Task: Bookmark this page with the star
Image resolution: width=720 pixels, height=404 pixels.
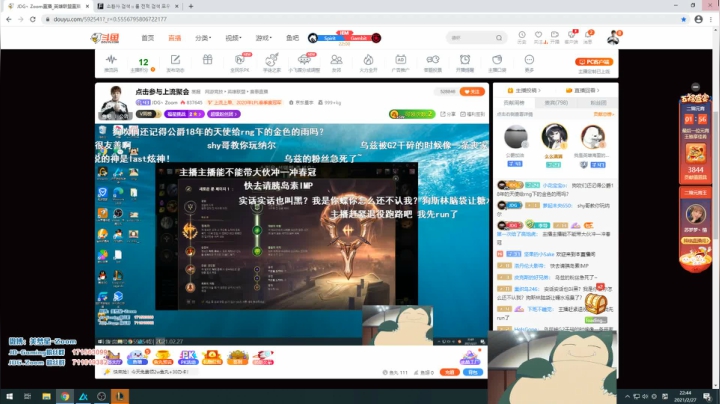Action: [683, 19]
